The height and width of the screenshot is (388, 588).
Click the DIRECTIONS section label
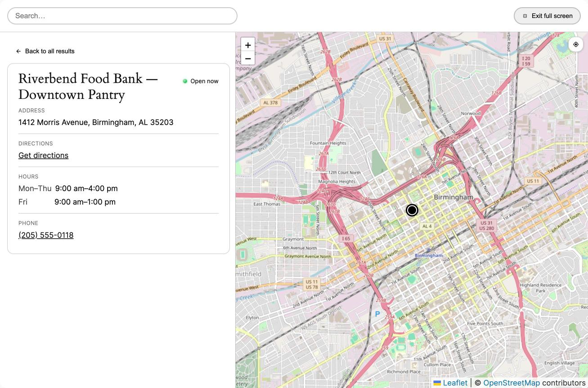point(36,144)
